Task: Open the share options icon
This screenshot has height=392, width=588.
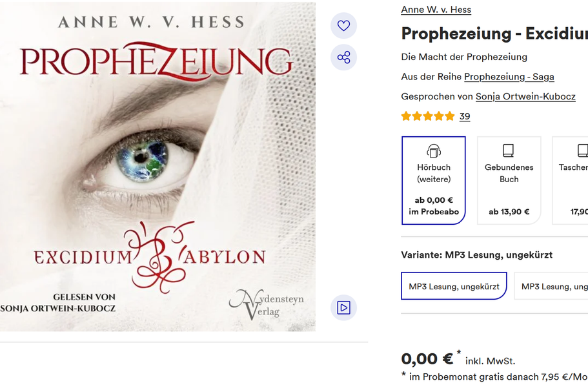Action: coord(343,57)
